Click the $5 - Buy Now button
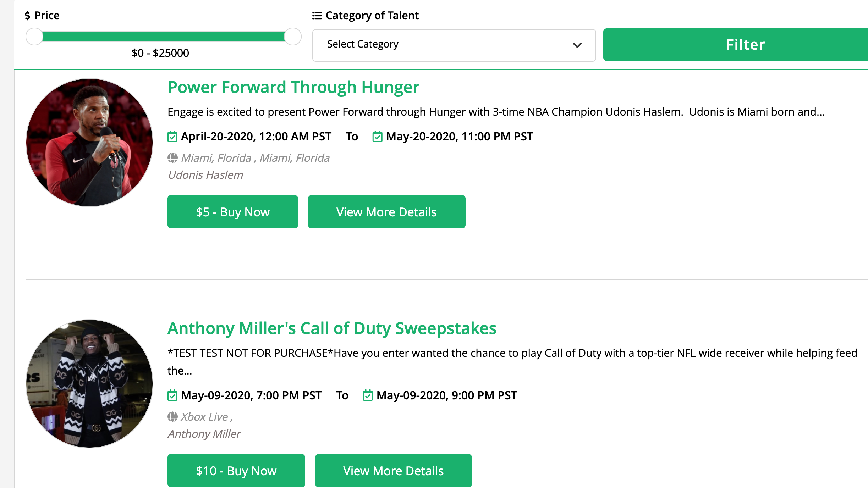The width and height of the screenshot is (868, 488). coord(232,212)
